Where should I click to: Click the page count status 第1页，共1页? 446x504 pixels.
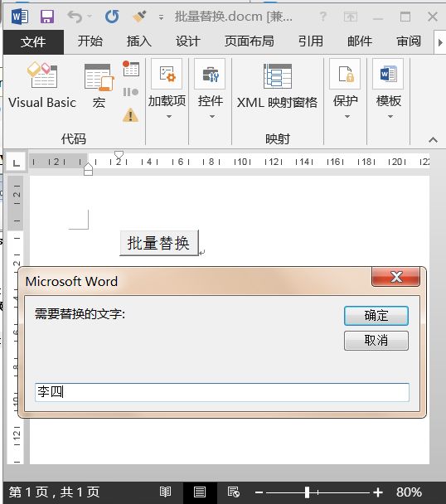pos(54,492)
